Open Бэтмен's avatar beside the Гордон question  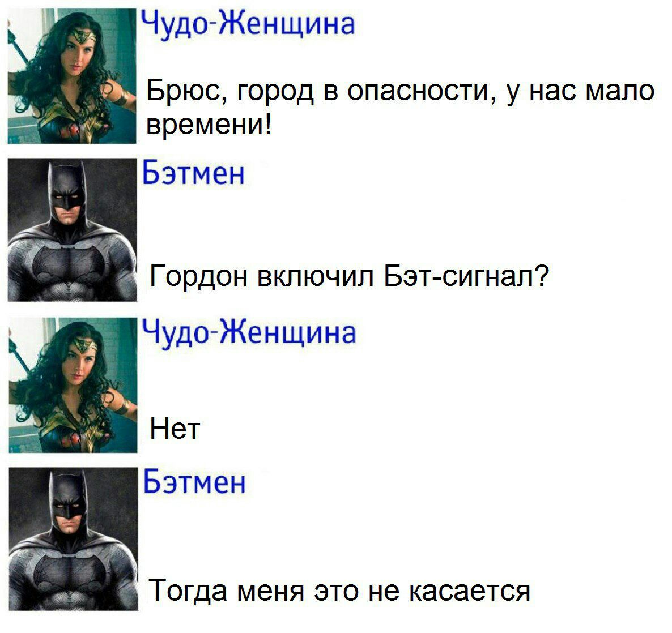(x=73, y=230)
